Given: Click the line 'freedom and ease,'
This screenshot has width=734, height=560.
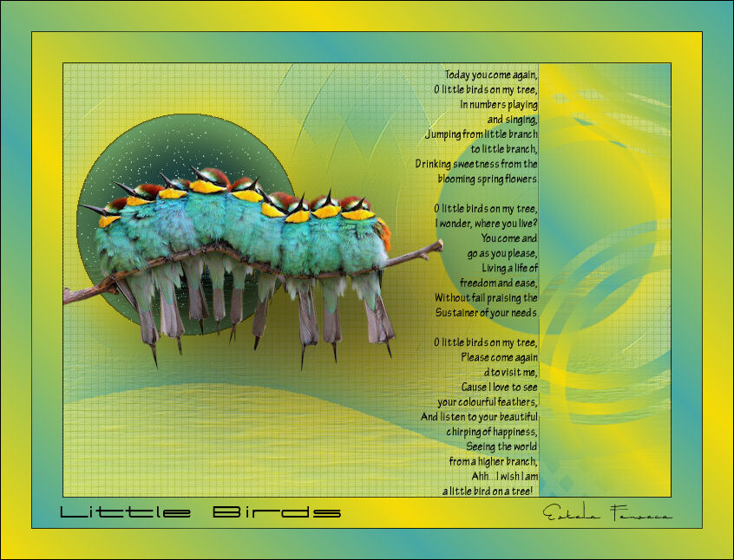Looking at the screenshot, I should [x=499, y=283].
